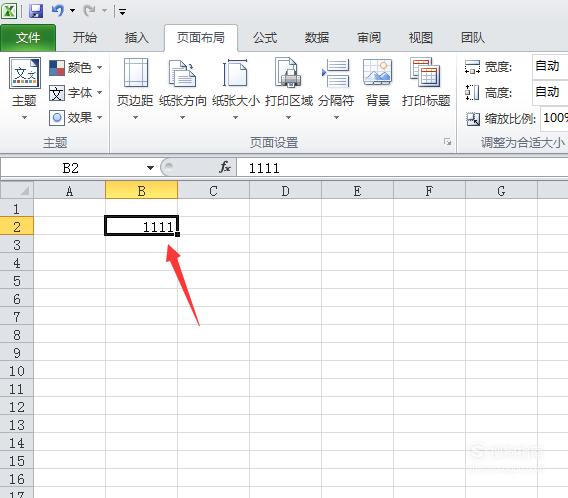
Task: Click the Save icon in quick access toolbar
Action: coord(36,11)
